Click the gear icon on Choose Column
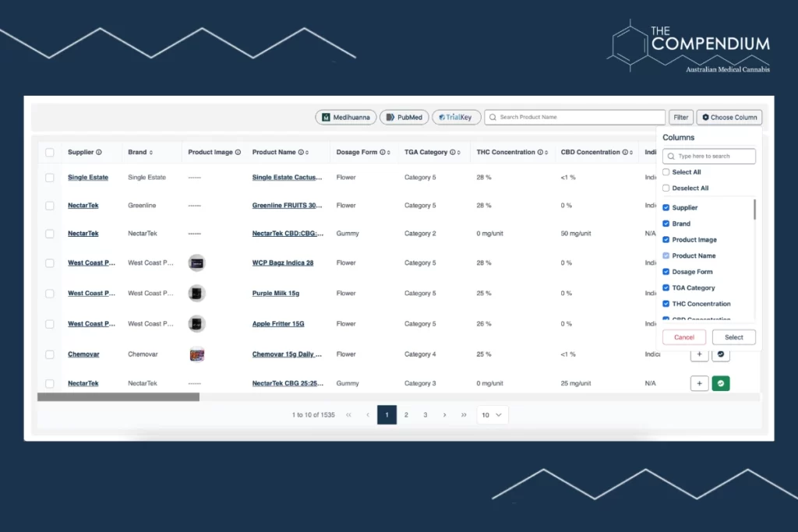This screenshot has height=532, width=798. [707, 117]
